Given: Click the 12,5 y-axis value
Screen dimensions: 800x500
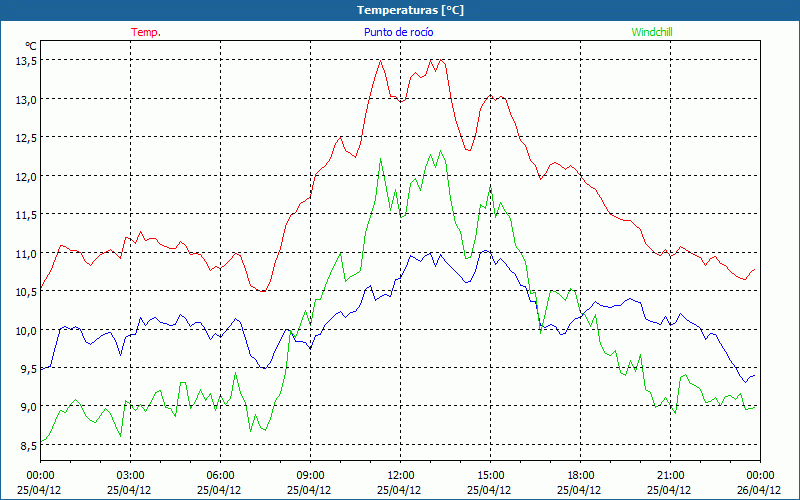Looking at the screenshot, I should (26, 137).
